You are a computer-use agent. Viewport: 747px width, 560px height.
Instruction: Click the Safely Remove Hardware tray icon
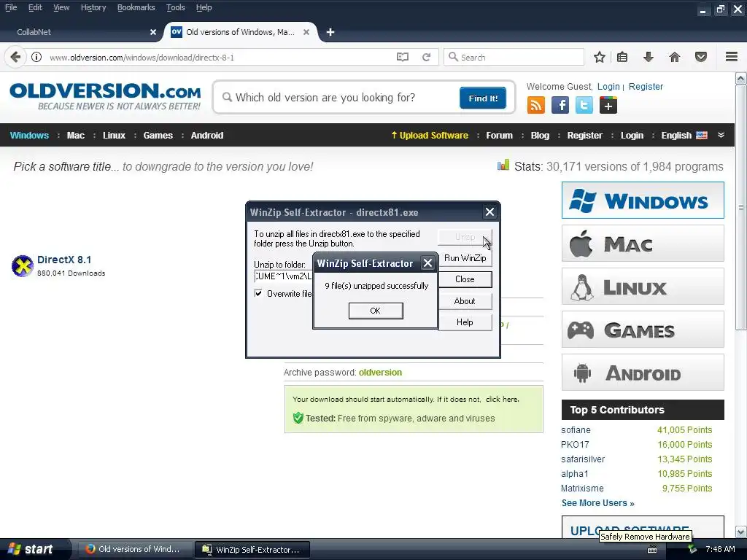[692, 549]
